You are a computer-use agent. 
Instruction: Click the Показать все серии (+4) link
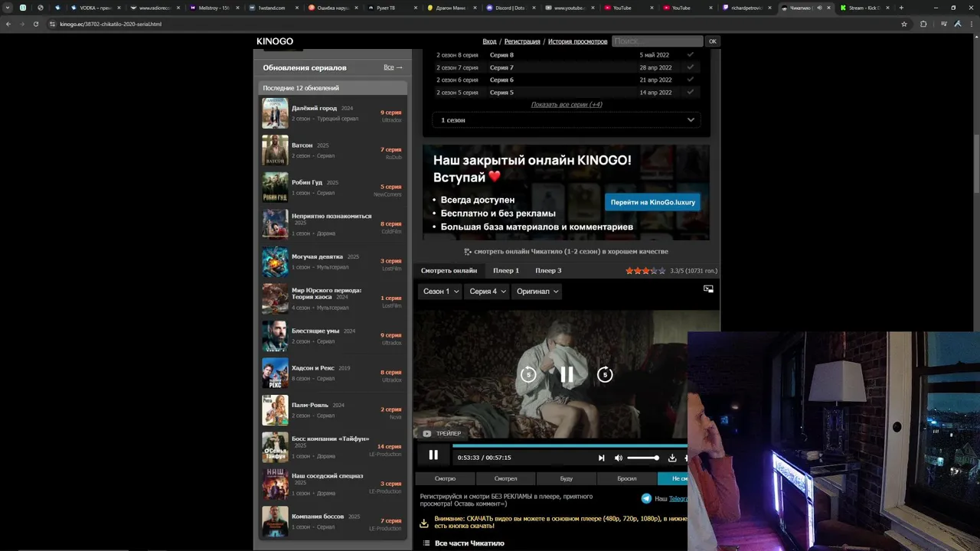pyautogui.click(x=567, y=104)
